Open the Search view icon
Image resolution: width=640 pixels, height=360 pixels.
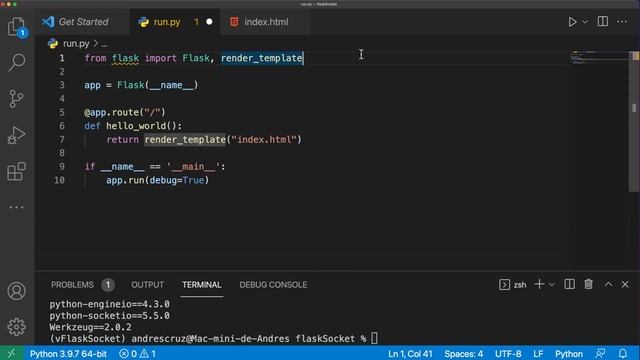click(x=16, y=63)
